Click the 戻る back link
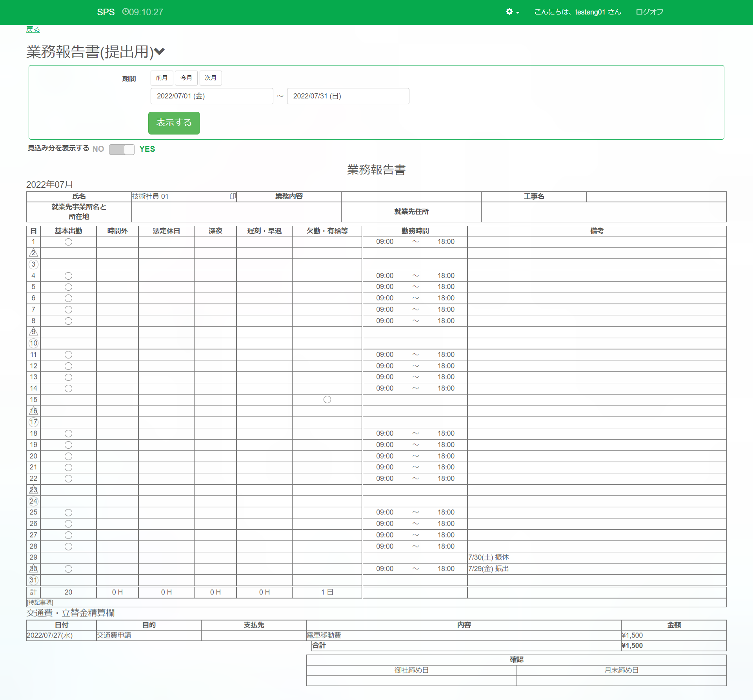The width and height of the screenshot is (753, 700). click(x=33, y=29)
